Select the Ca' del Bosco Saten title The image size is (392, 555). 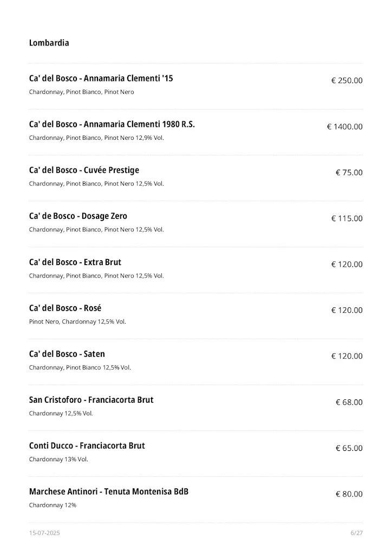(x=67, y=354)
